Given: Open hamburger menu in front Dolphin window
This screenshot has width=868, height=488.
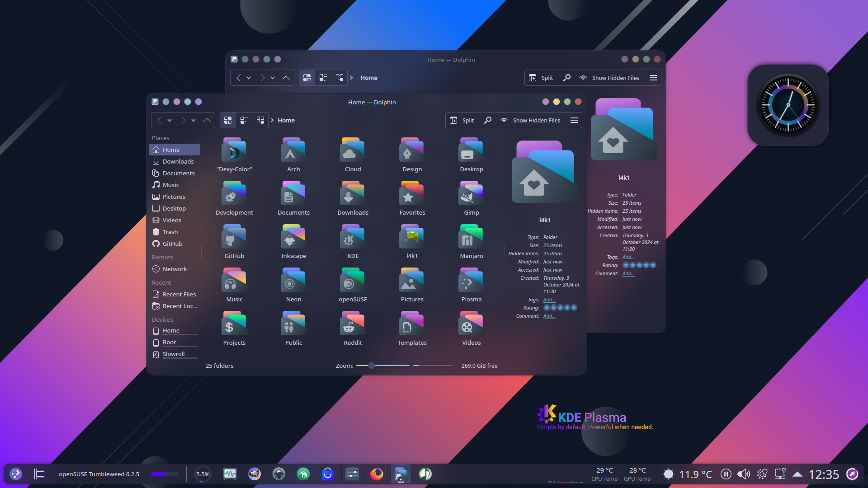Looking at the screenshot, I should click(x=574, y=120).
